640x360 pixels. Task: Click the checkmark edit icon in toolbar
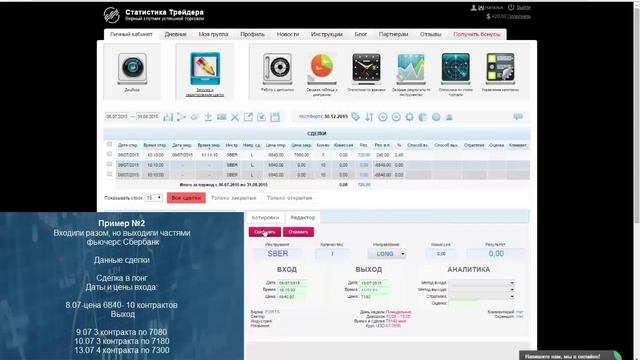click(261, 117)
